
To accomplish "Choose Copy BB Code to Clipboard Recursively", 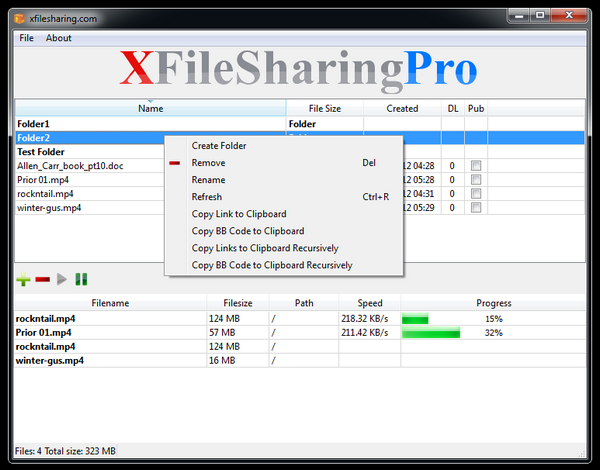I will [x=284, y=265].
